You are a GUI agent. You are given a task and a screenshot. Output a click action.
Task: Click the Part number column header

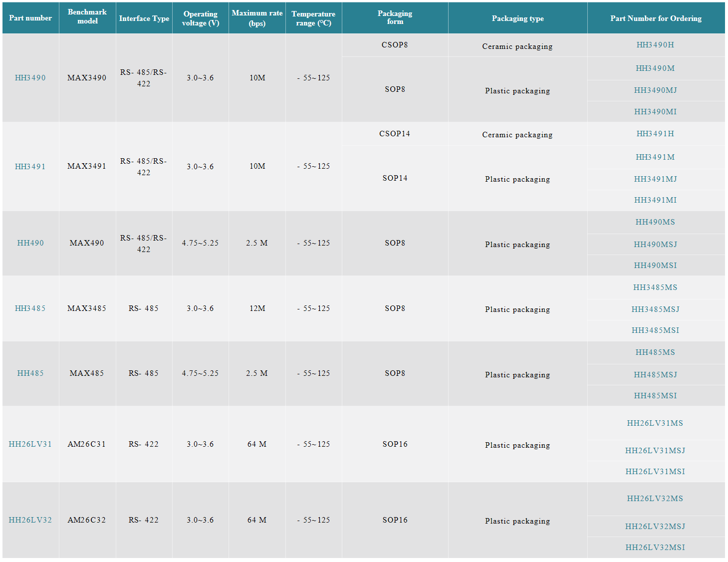pyautogui.click(x=30, y=18)
